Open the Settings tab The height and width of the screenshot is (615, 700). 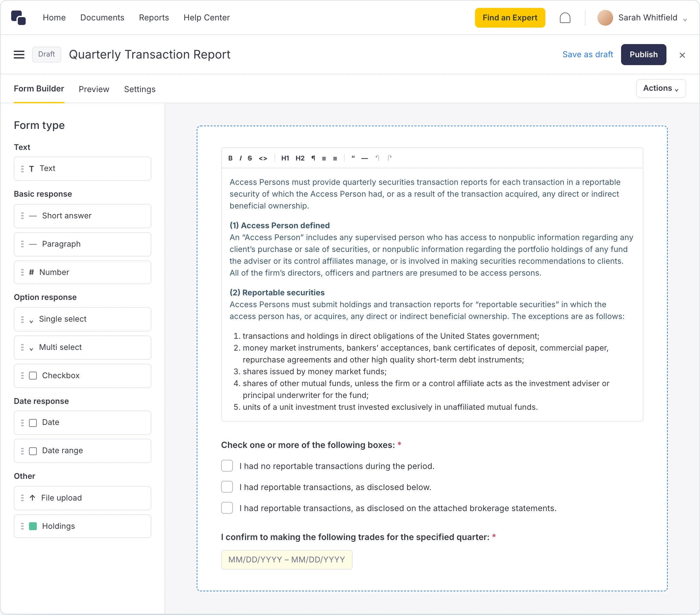tap(140, 89)
